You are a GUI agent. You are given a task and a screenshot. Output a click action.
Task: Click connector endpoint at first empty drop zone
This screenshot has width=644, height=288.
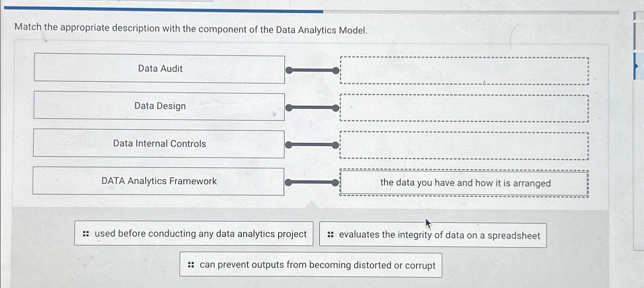click(x=336, y=70)
